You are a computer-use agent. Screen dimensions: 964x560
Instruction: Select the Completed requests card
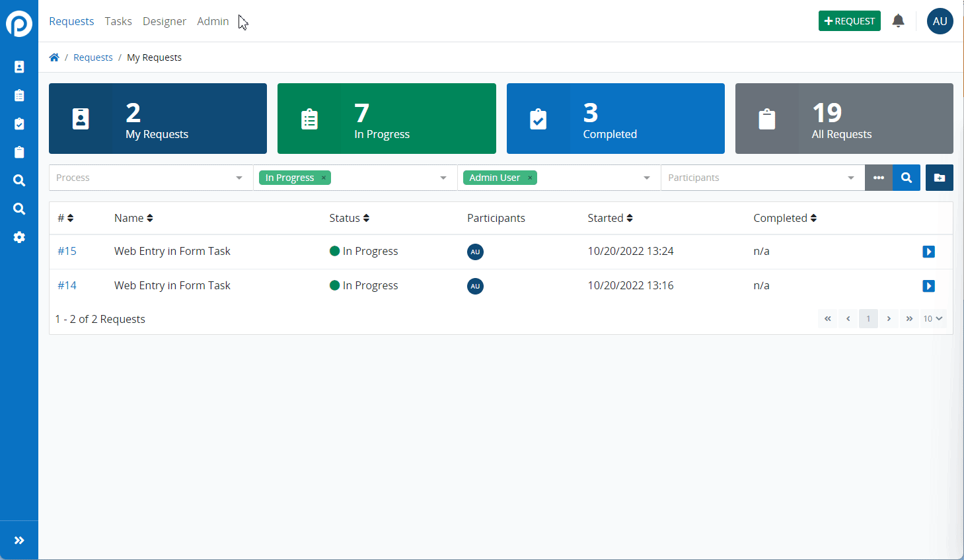tap(615, 119)
